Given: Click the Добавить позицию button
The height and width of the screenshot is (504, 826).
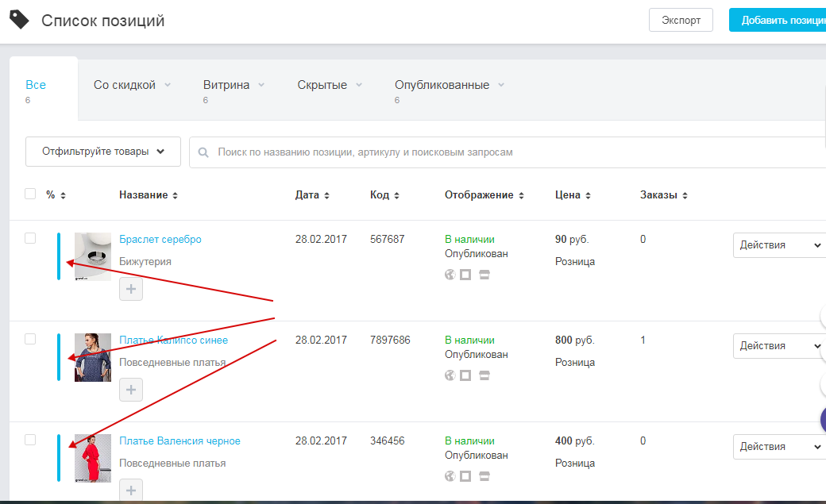Looking at the screenshot, I should tap(778, 20).
